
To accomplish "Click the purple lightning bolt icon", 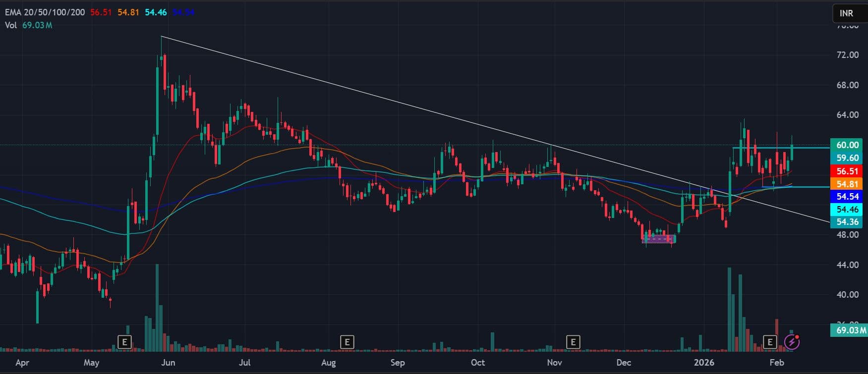I will (x=792, y=342).
